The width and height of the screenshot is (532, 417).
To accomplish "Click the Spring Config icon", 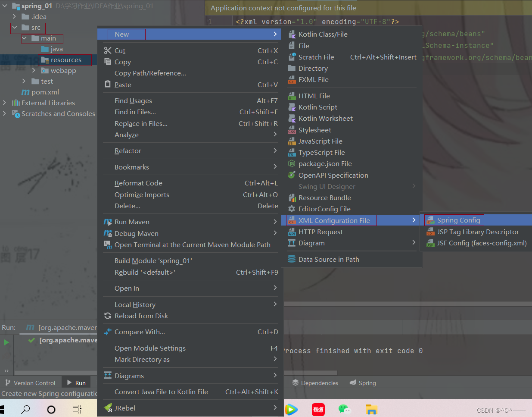I will pos(430,220).
